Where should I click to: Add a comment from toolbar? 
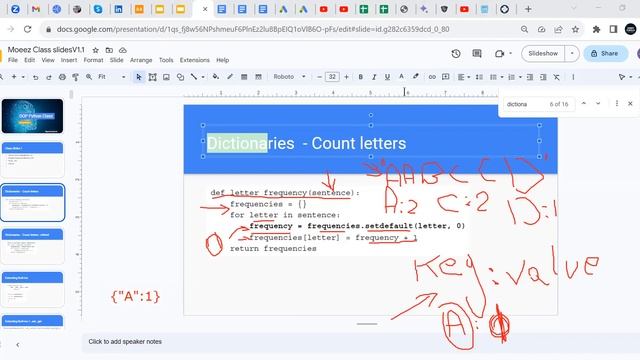[x=446, y=77]
